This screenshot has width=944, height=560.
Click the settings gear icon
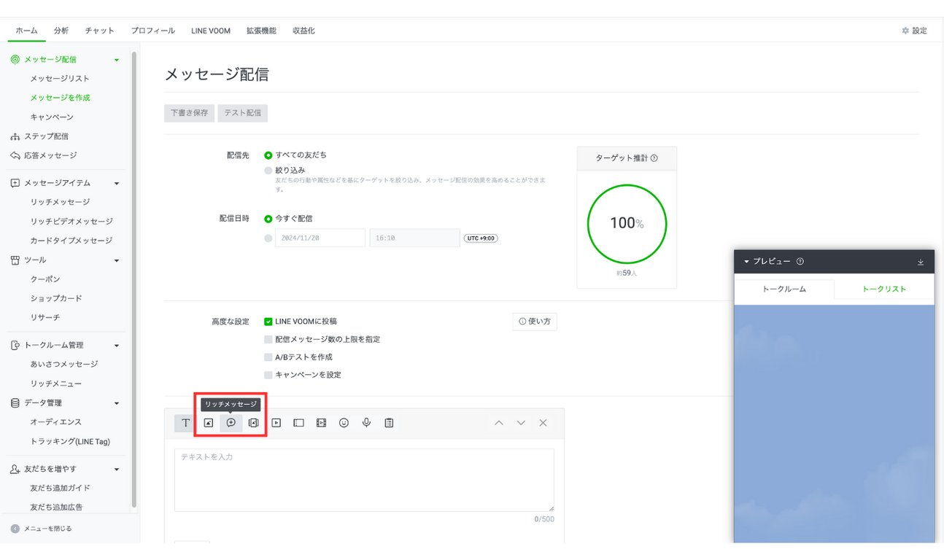pyautogui.click(x=905, y=31)
